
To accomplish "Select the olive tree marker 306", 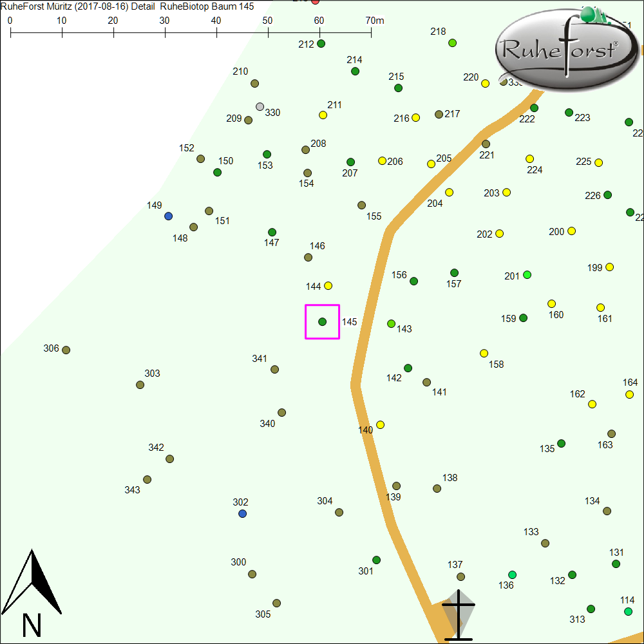I will 66,350.
